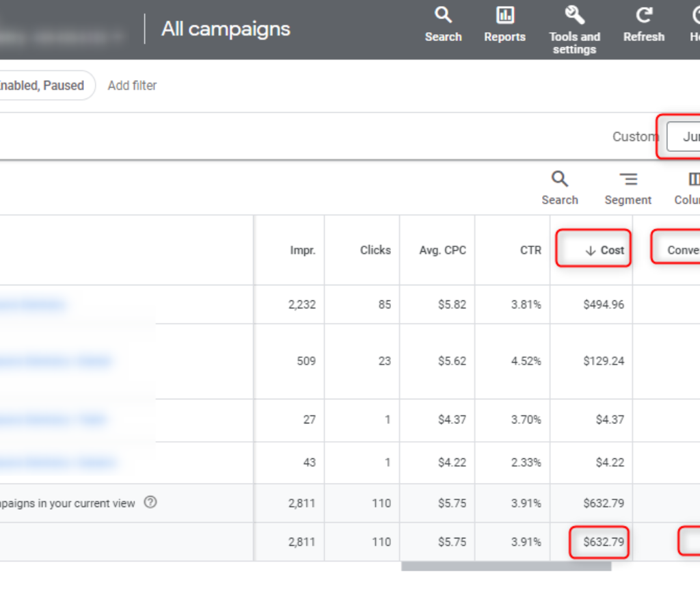Sort by the CTR column header

click(530, 250)
